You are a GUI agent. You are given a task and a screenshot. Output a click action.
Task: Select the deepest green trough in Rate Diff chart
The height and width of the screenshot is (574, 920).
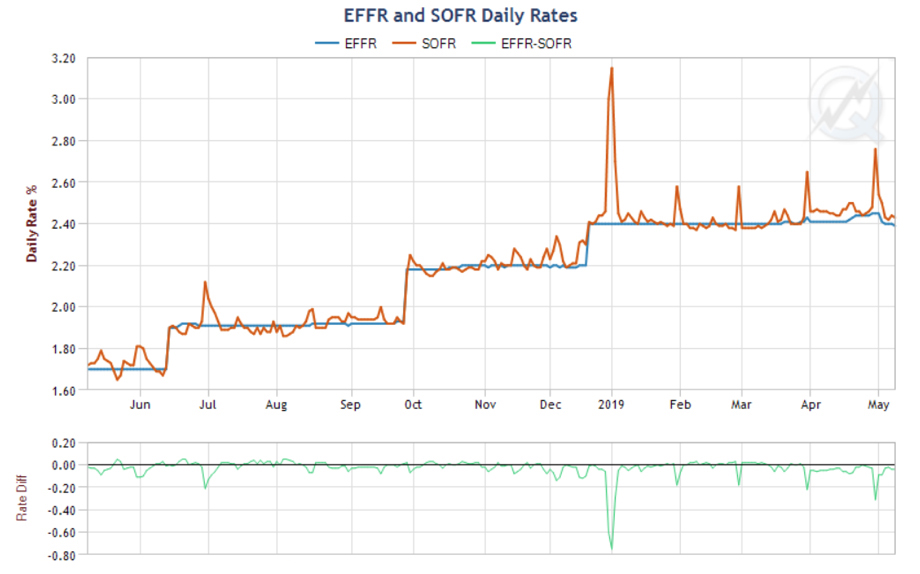(x=611, y=548)
